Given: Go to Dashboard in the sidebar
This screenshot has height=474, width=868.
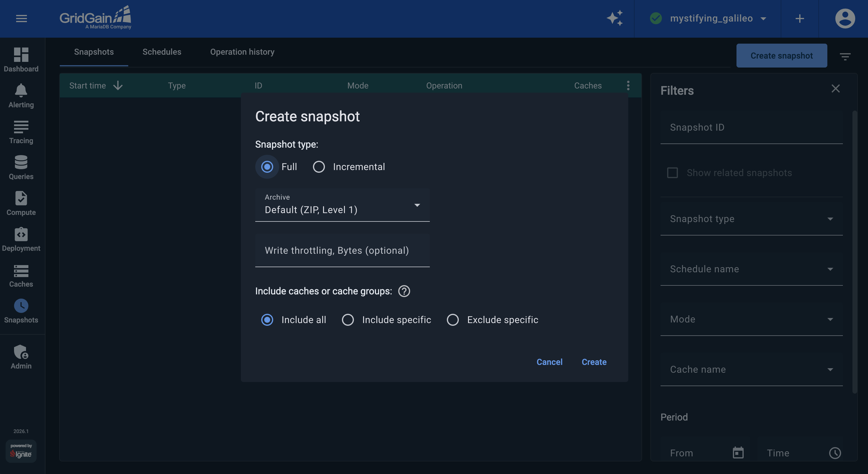Looking at the screenshot, I should click(21, 60).
